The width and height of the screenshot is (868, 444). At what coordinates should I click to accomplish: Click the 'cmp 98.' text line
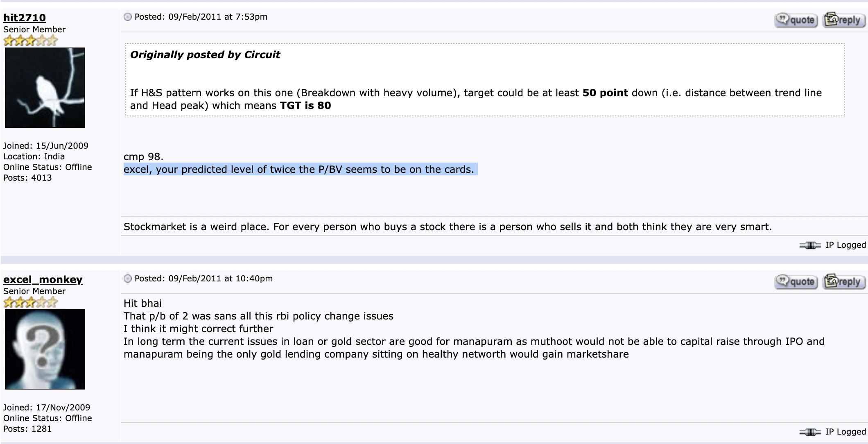pyautogui.click(x=143, y=156)
